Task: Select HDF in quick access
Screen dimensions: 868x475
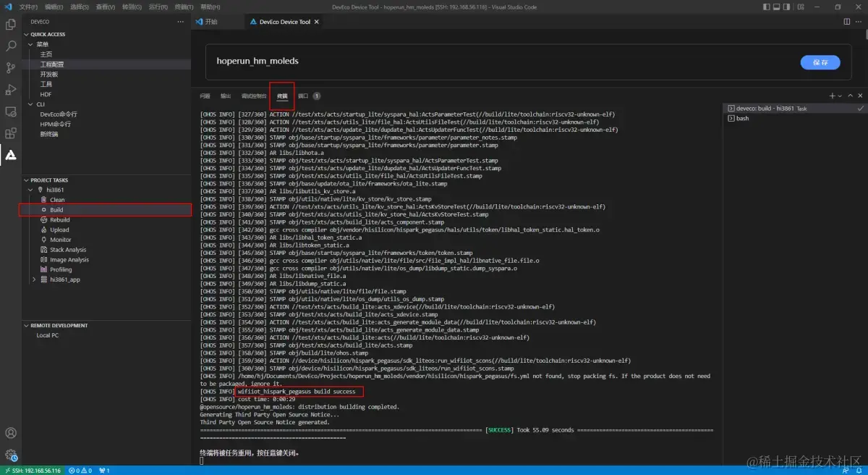Action: [x=46, y=94]
